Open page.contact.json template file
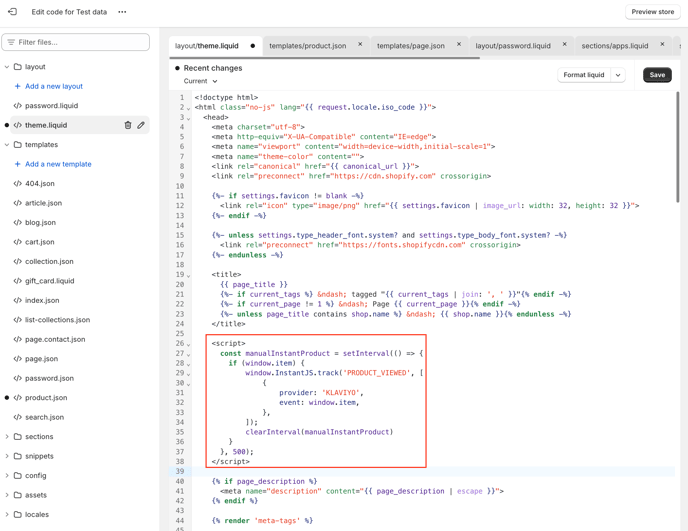The height and width of the screenshot is (531, 688). pos(55,339)
